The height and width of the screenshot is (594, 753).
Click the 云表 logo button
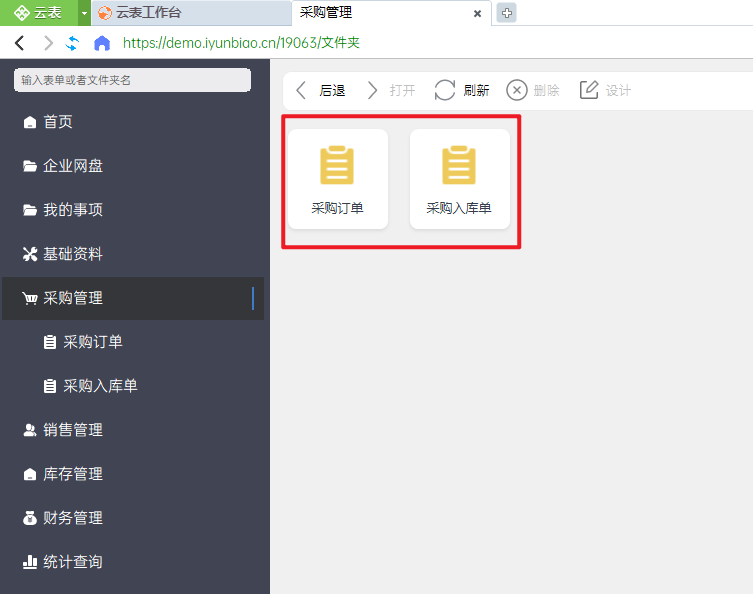click(38, 12)
